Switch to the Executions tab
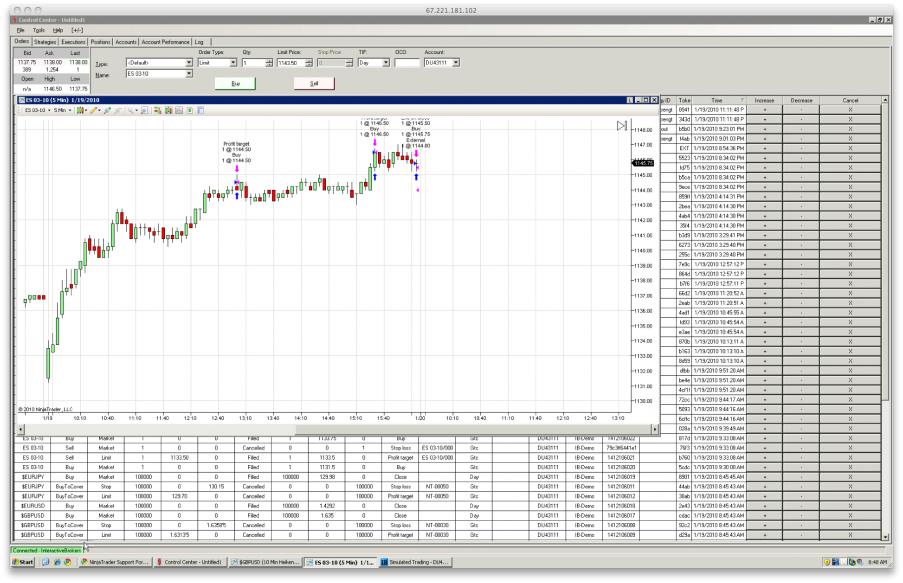The width and height of the screenshot is (903, 583). 73,42
